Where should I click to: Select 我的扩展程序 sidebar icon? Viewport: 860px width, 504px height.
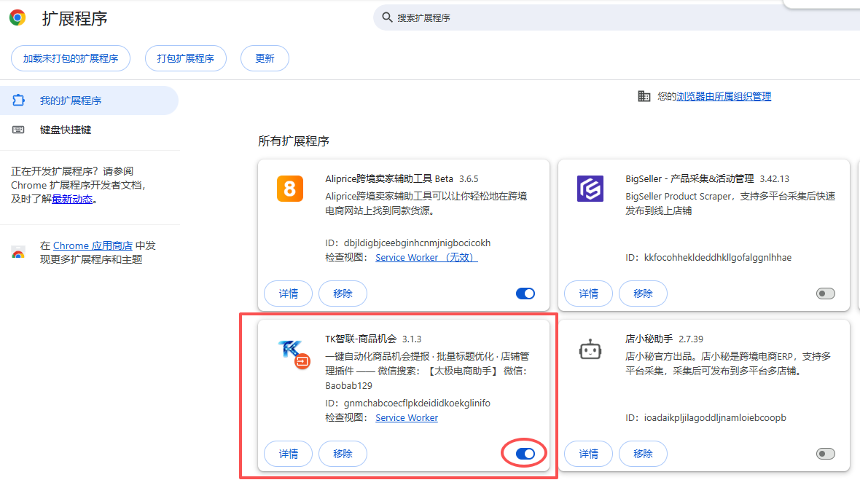18,100
